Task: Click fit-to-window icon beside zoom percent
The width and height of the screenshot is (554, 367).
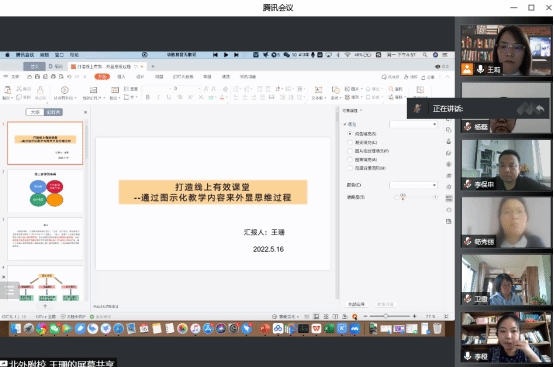Action: (x=446, y=316)
